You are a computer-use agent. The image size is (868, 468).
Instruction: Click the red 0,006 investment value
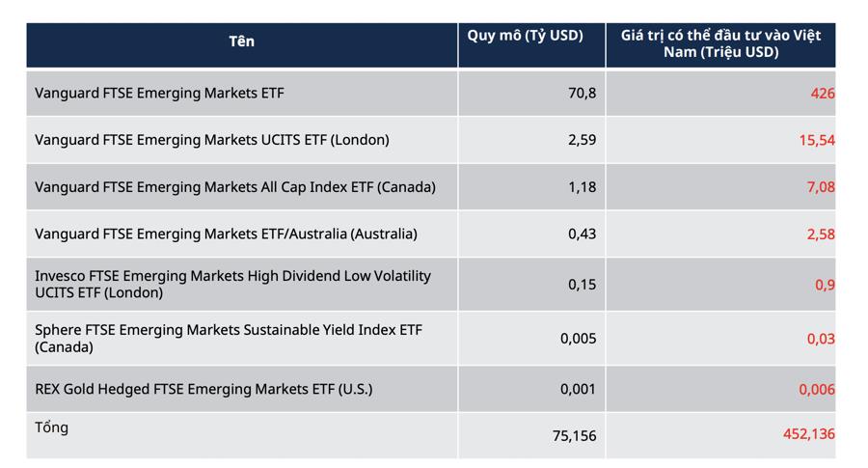[x=816, y=390]
